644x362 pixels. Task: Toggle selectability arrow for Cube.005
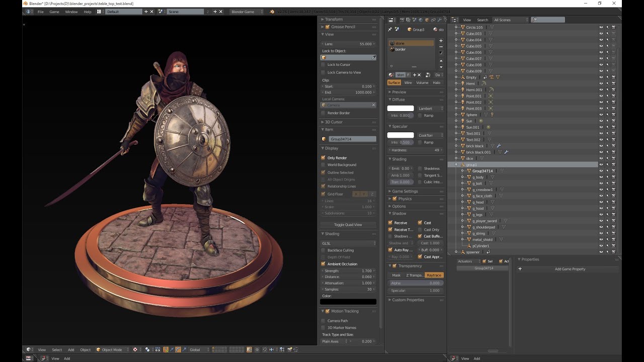click(x=607, y=46)
